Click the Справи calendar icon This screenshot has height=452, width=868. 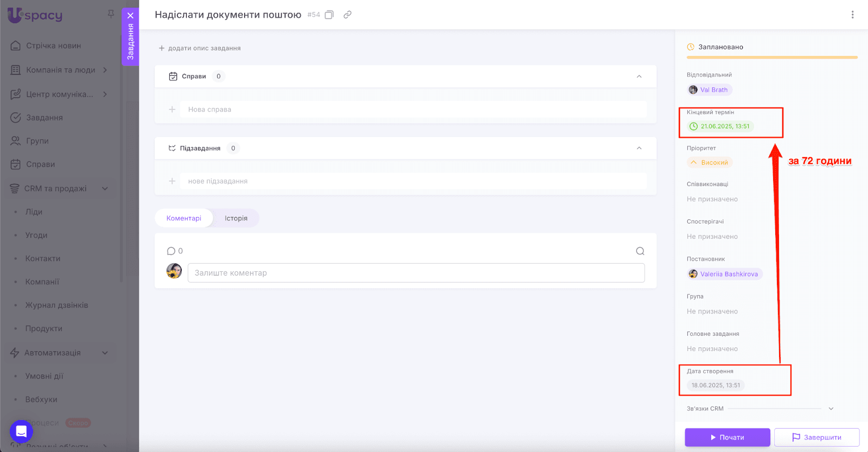click(173, 77)
